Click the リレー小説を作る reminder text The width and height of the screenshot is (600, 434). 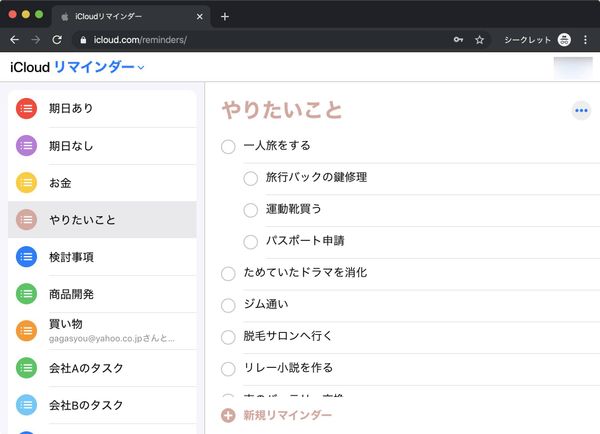coord(289,368)
